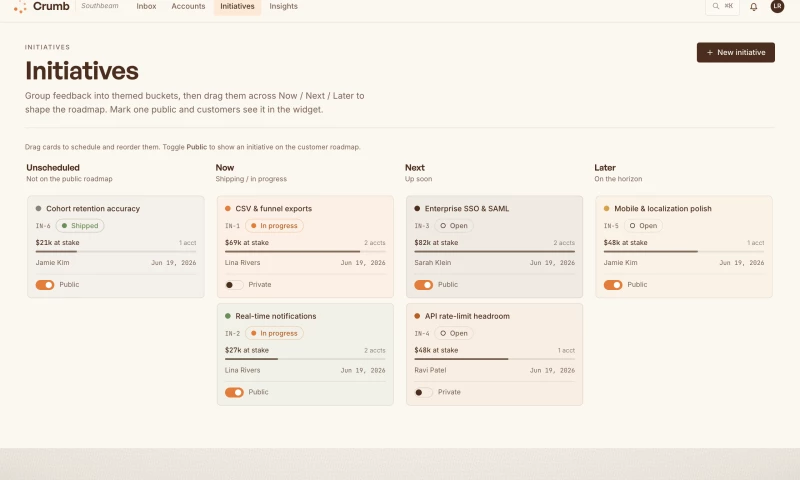Select the Initiatives tab
This screenshot has height=480, width=800.
tap(237, 6)
